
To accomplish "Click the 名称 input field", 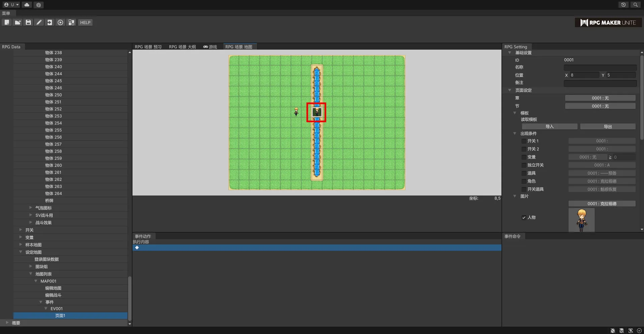I will click(600, 67).
